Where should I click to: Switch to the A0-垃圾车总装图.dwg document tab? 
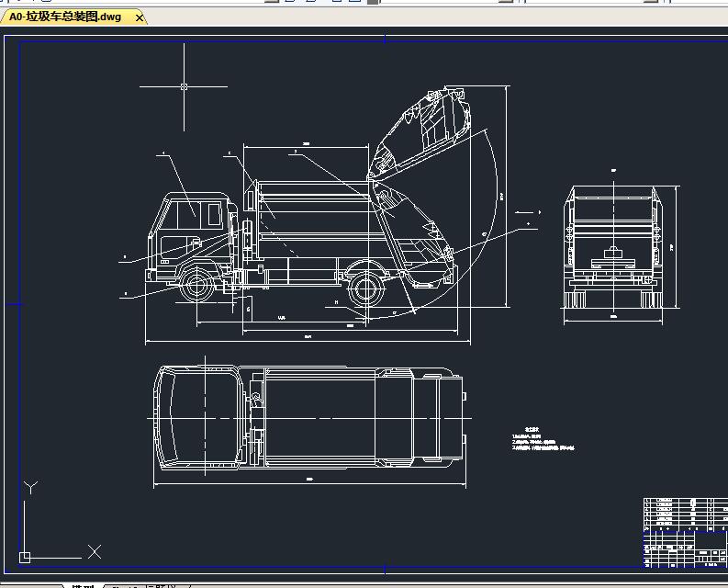(65, 17)
